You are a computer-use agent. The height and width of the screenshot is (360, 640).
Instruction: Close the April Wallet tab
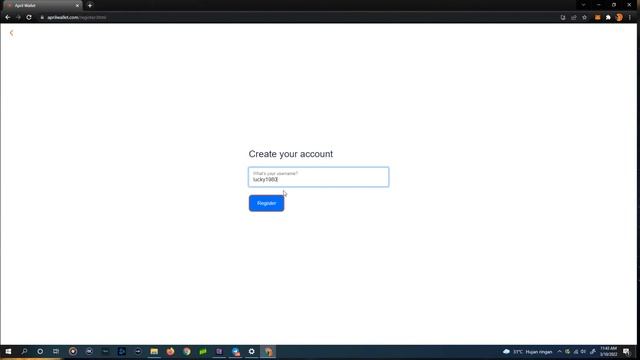[x=77, y=6]
